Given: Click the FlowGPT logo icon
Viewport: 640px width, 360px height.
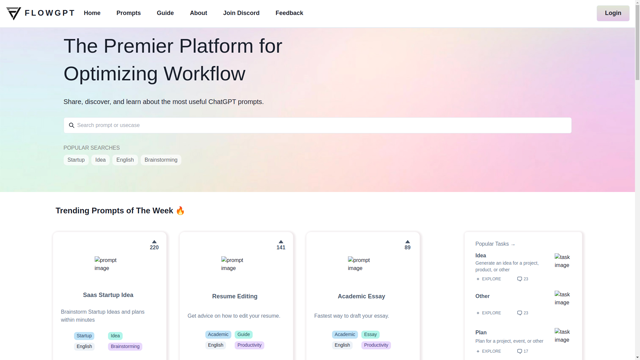Looking at the screenshot, I should [x=13, y=13].
